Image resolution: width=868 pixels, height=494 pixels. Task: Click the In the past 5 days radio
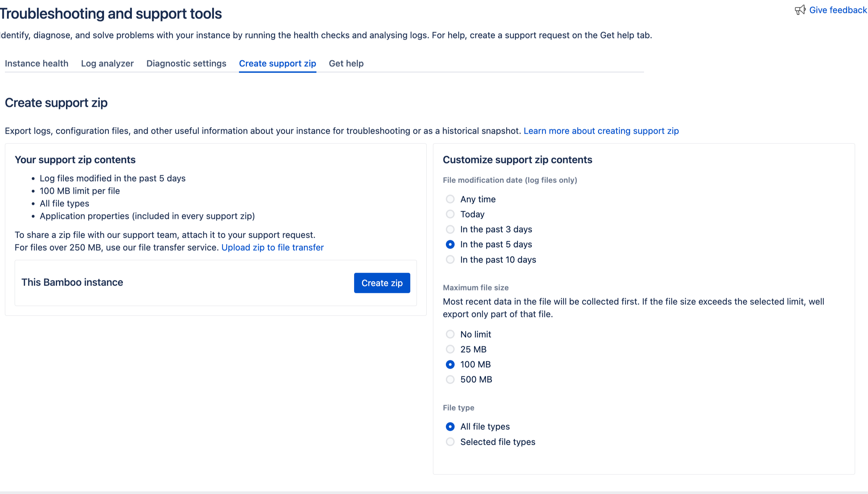(450, 244)
